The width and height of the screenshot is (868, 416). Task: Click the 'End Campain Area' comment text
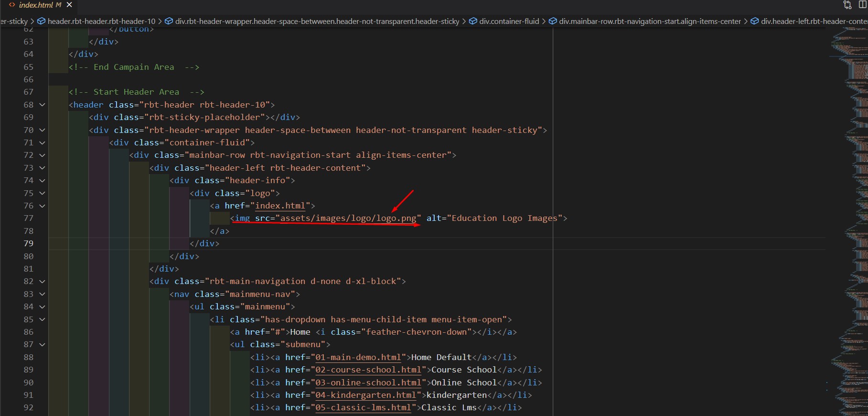click(x=134, y=67)
